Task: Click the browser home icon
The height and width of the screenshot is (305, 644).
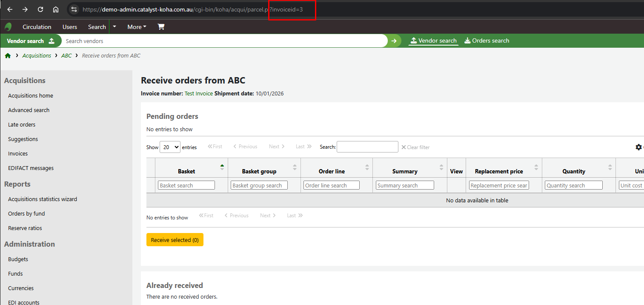Action: point(56,9)
